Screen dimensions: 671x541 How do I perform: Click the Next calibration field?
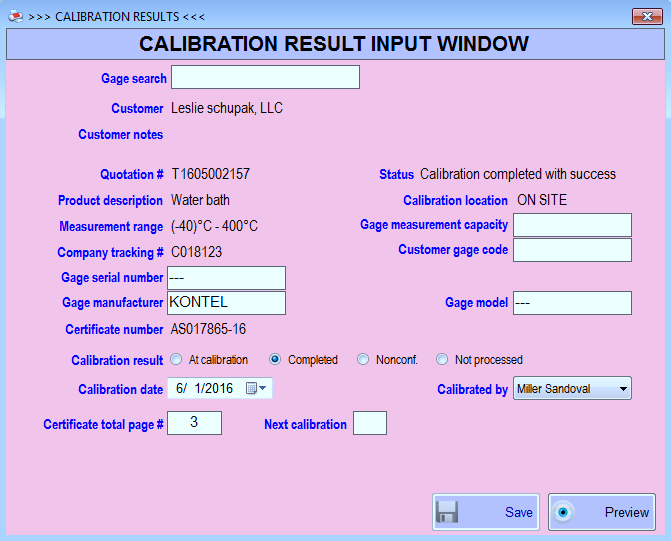[370, 423]
